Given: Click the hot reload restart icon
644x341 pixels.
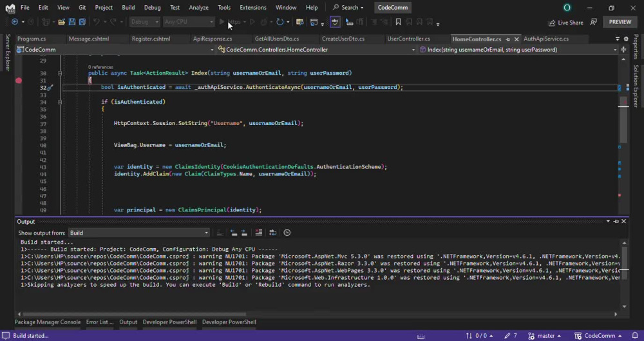Looking at the screenshot, I should (x=279, y=22).
